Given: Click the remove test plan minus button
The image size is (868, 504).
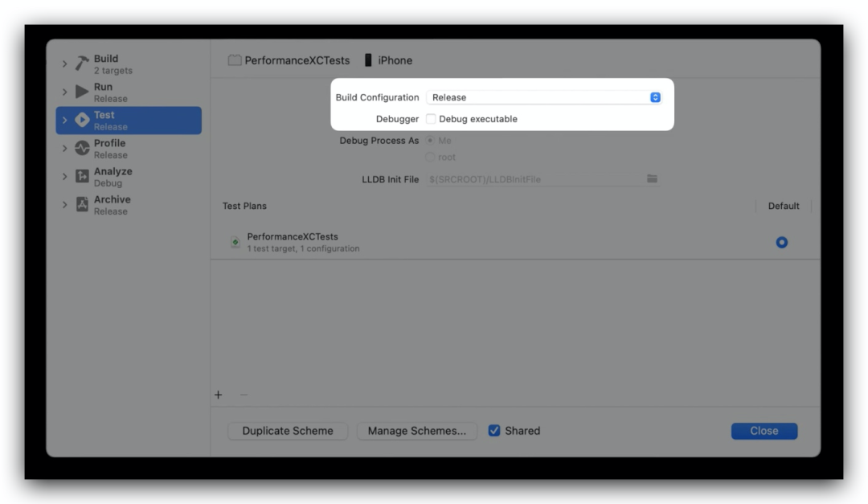Looking at the screenshot, I should [x=244, y=395].
